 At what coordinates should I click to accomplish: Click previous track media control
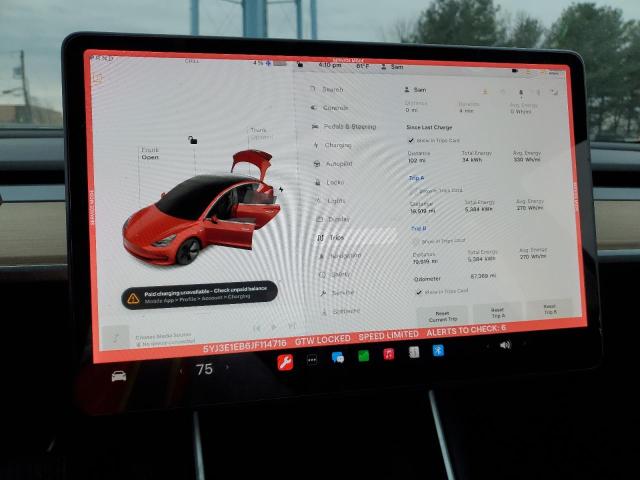[257, 328]
